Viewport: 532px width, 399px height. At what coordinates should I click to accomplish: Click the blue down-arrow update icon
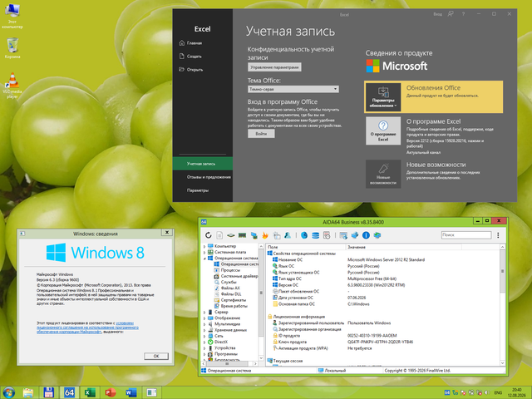click(x=355, y=235)
